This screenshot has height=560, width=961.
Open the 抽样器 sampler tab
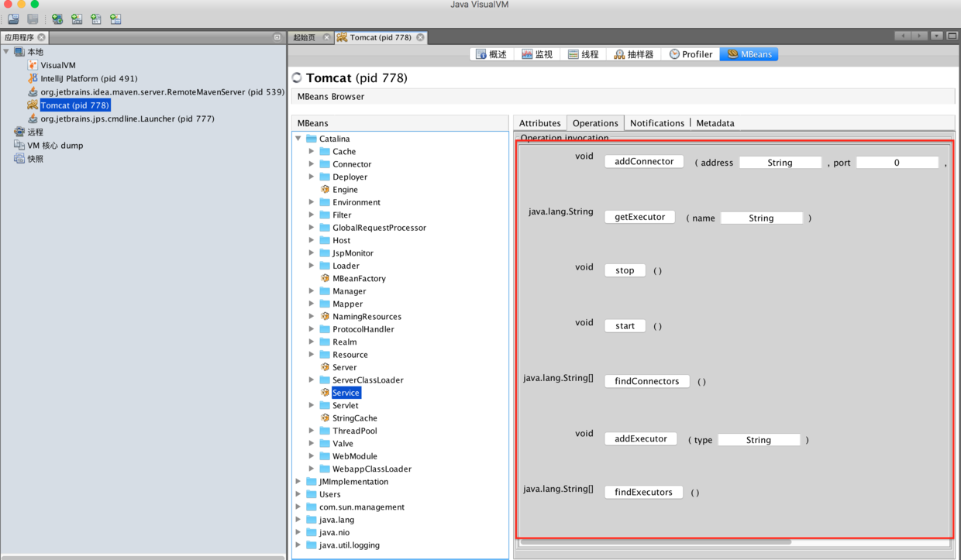[x=634, y=54]
